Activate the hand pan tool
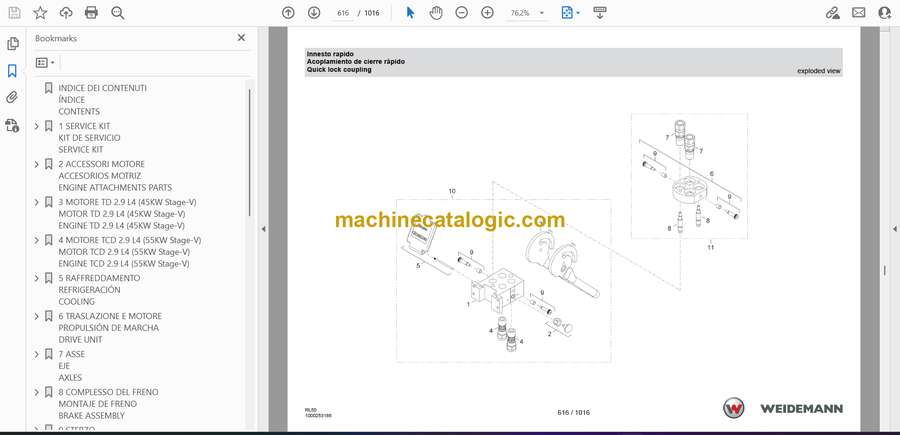Image resolution: width=900 pixels, height=435 pixels. point(436,13)
